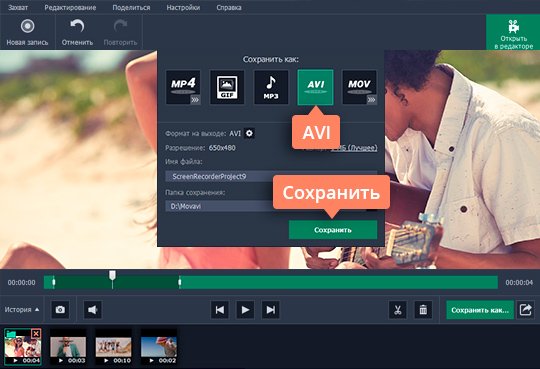Choose the MP3 audio format tile
This screenshot has height=369, width=540.
tap(271, 87)
